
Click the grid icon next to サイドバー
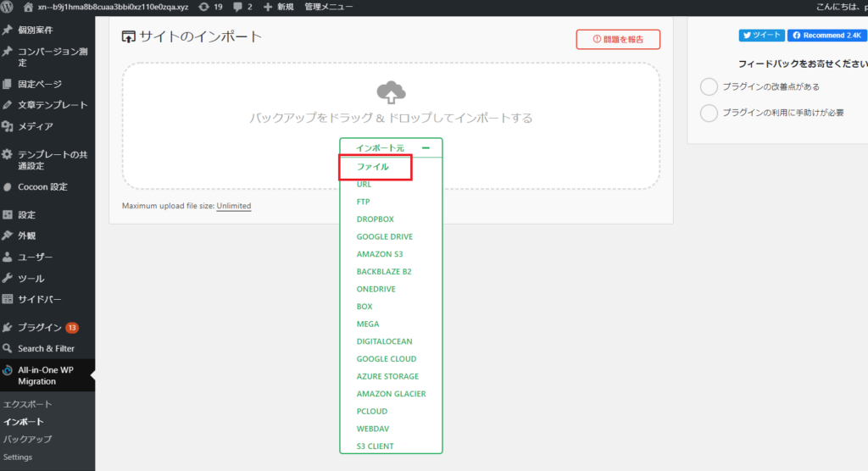click(x=7, y=299)
